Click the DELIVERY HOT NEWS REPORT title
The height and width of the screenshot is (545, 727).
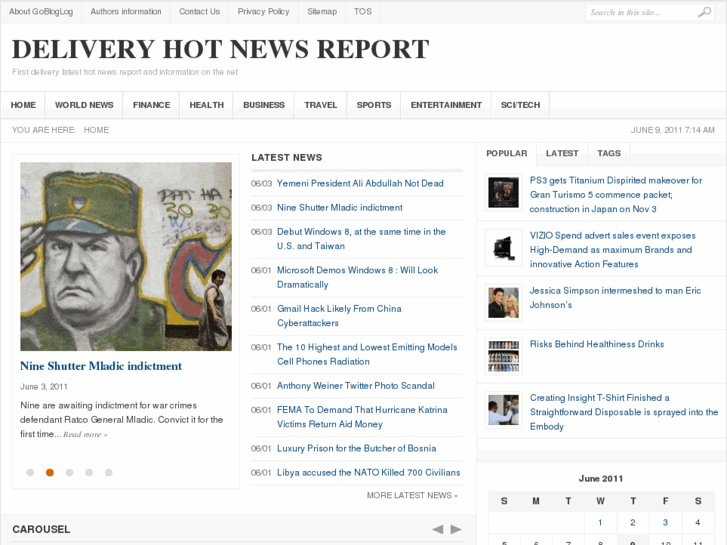click(221, 49)
